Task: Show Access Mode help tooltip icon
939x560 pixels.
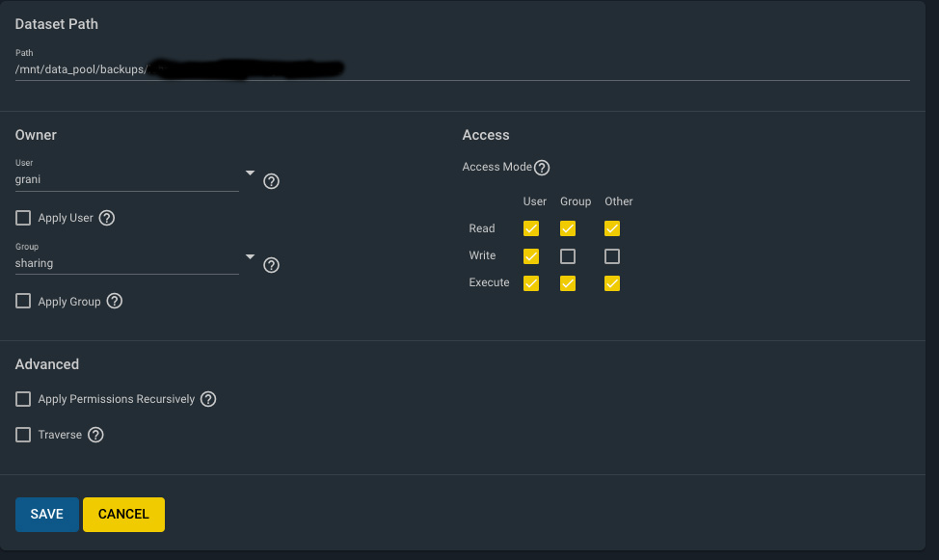Action: [542, 168]
